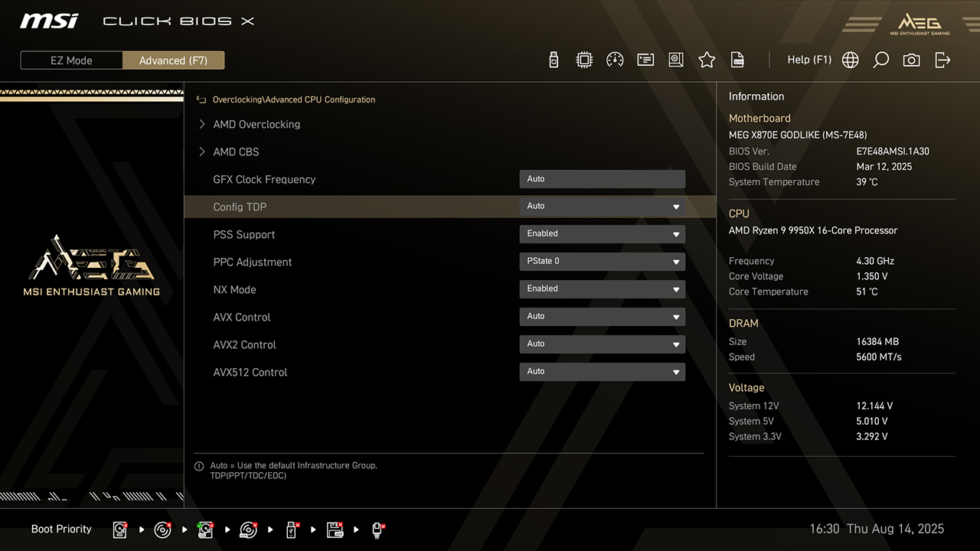The width and height of the screenshot is (980, 551).
Task: Select the hard disk boot priority icon
Action: (120, 530)
